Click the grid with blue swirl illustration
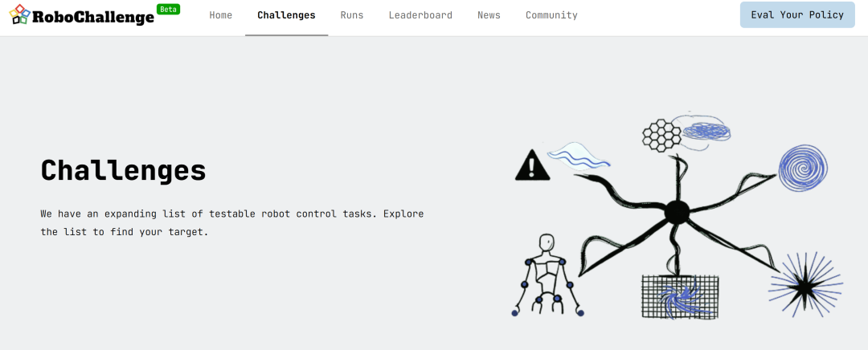868x350 pixels. point(680,296)
